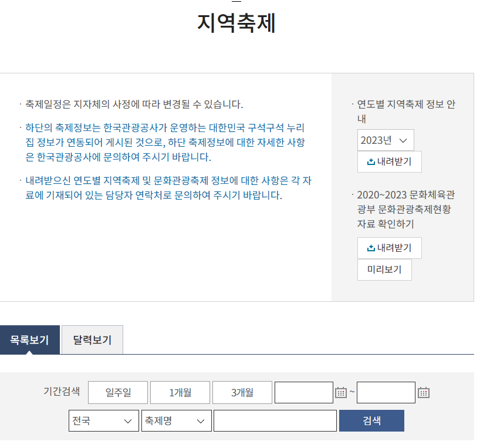Click the blue notice starting 내려받으신 연도별
480x448 pixels.
click(168, 188)
